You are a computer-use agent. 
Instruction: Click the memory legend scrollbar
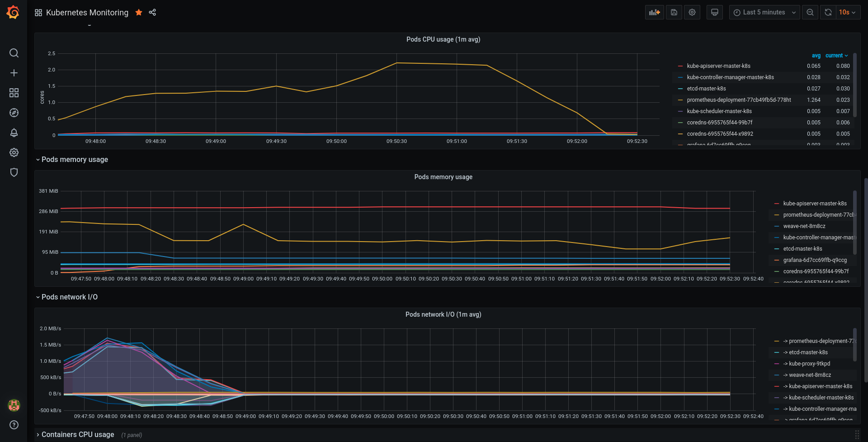pyautogui.click(x=855, y=223)
